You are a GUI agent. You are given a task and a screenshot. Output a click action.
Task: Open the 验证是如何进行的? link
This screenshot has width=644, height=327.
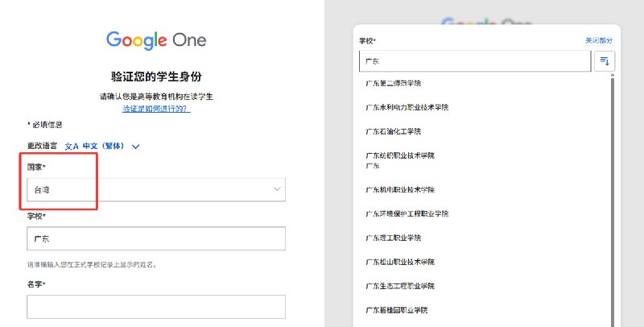pyautogui.click(x=156, y=109)
